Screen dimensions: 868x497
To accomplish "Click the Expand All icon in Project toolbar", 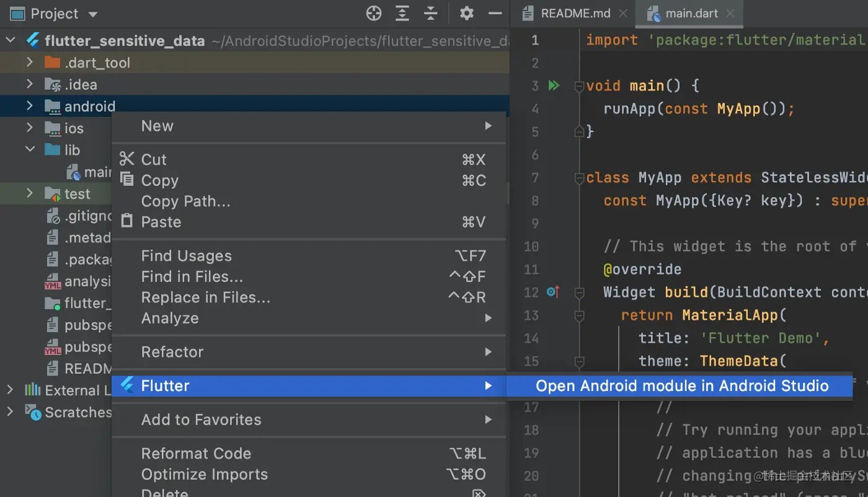I will [x=402, y=13].
